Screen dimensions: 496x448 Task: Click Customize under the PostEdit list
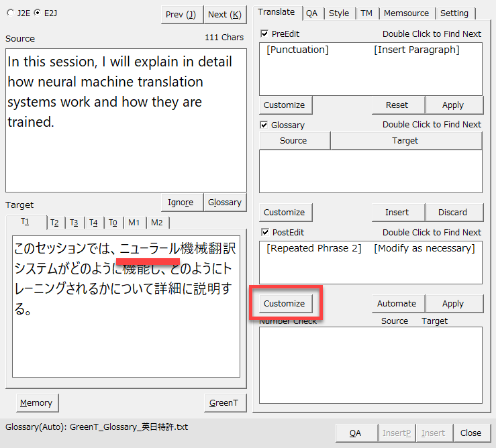284,304
